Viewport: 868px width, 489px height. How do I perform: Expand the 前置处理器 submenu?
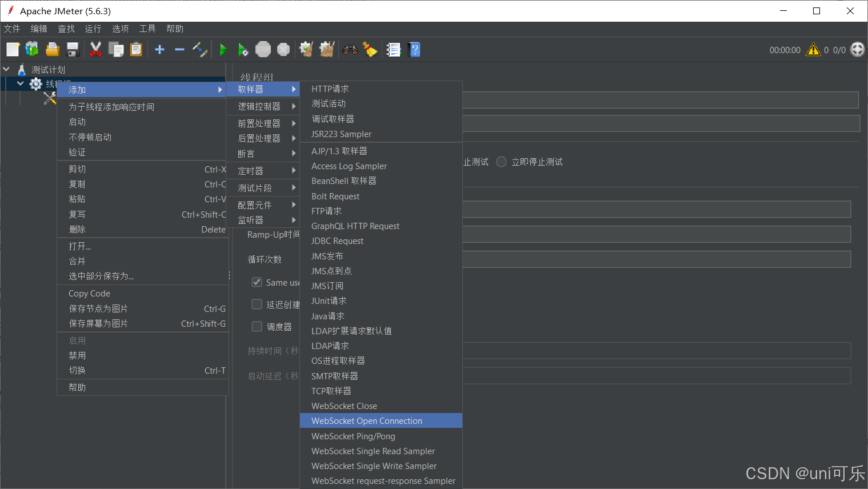click(x=263, y=123)
